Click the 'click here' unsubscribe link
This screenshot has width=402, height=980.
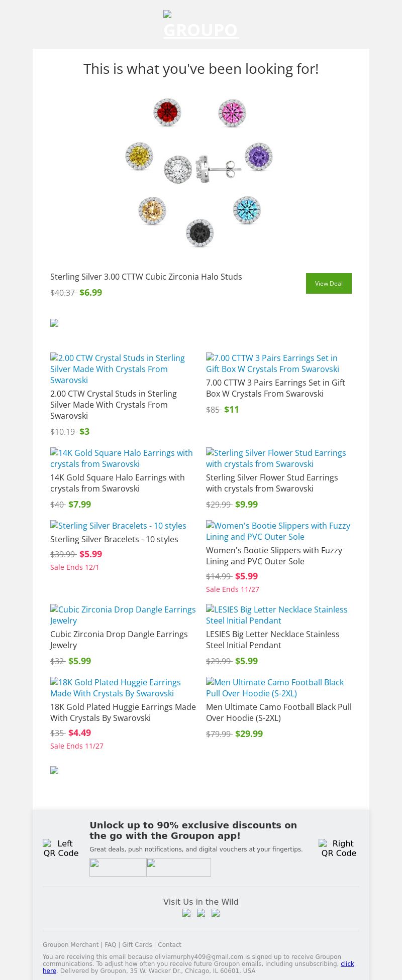347,964
